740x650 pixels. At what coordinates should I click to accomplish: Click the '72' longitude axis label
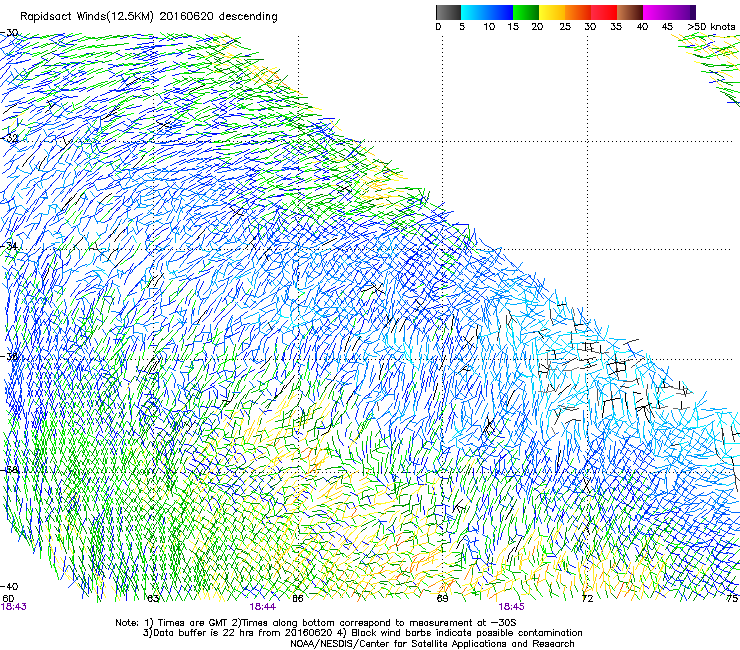coord(587,599)
